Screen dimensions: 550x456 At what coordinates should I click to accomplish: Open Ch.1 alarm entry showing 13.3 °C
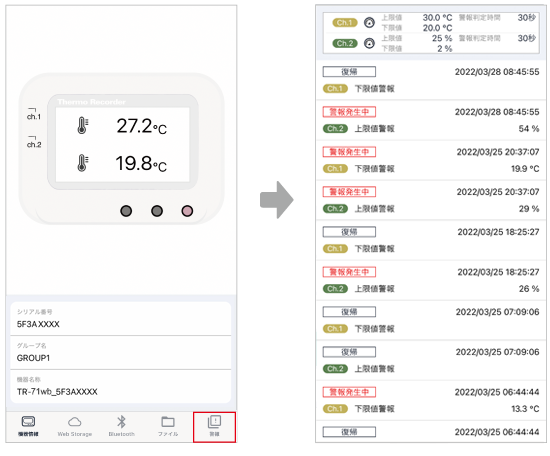(x=431, y=400)
